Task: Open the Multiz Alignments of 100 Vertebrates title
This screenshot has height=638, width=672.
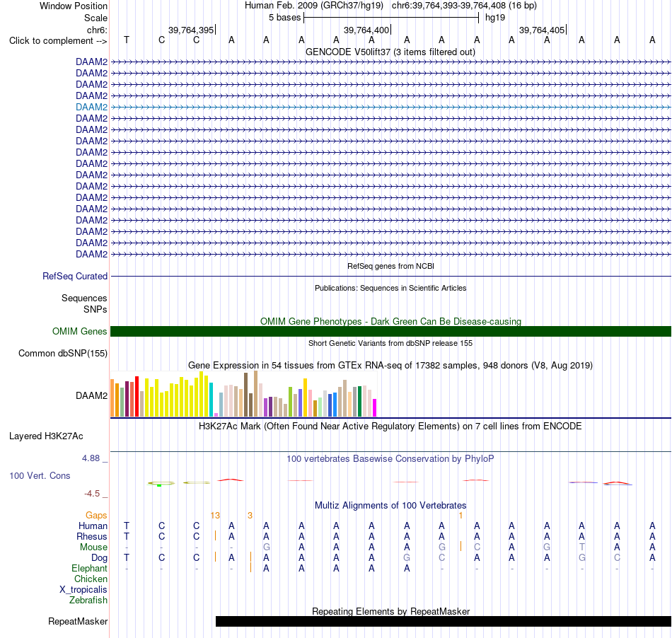Action: click(x=390, y=505)
